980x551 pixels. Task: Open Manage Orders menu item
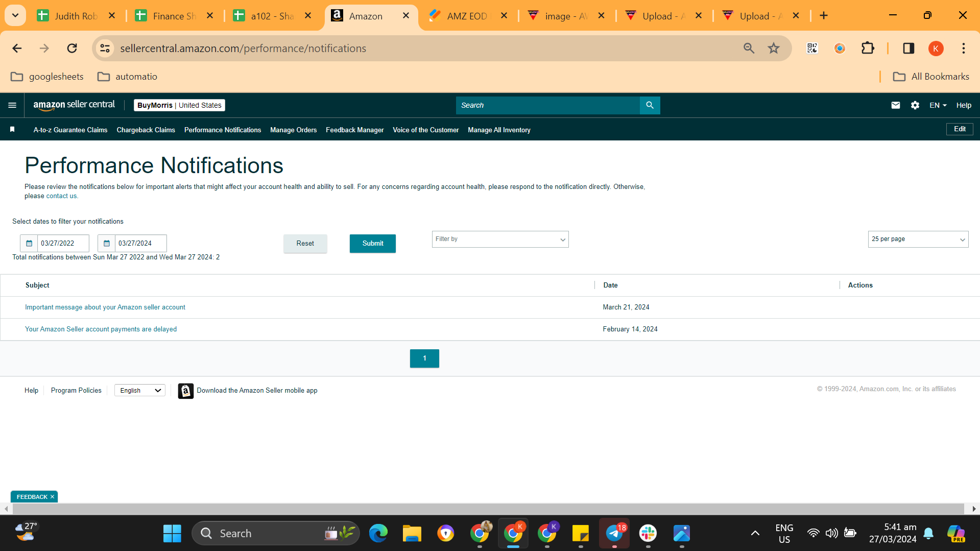294,130
